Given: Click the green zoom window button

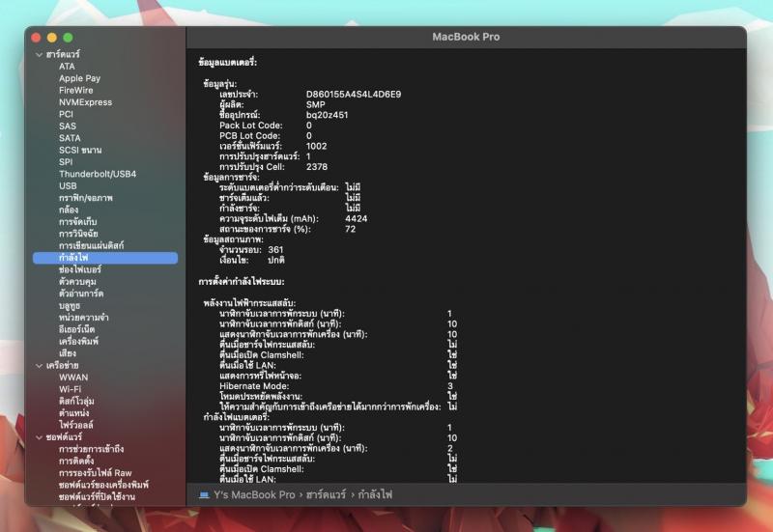Looking at the screenshot, I should click(x=68, y=38).
